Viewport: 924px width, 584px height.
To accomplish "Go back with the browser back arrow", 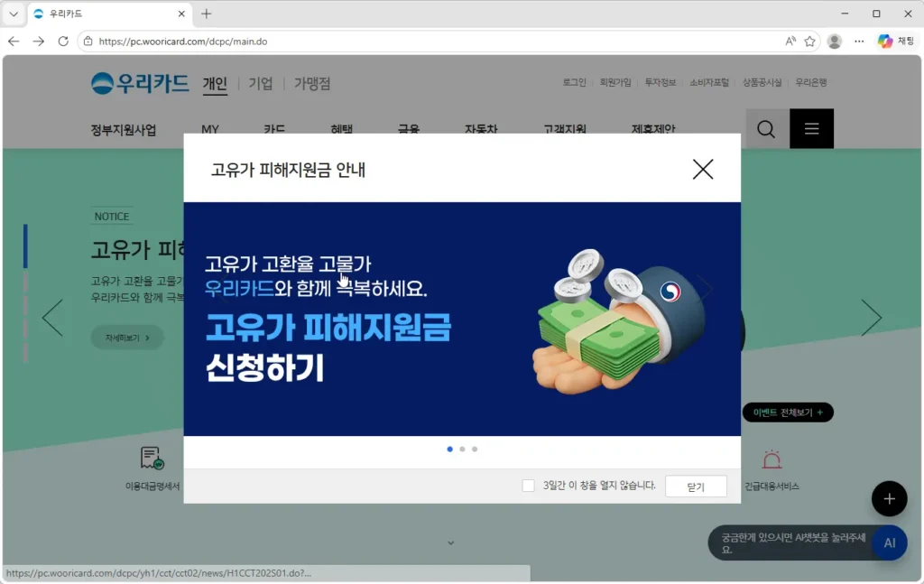I will (x=14, y=42).
